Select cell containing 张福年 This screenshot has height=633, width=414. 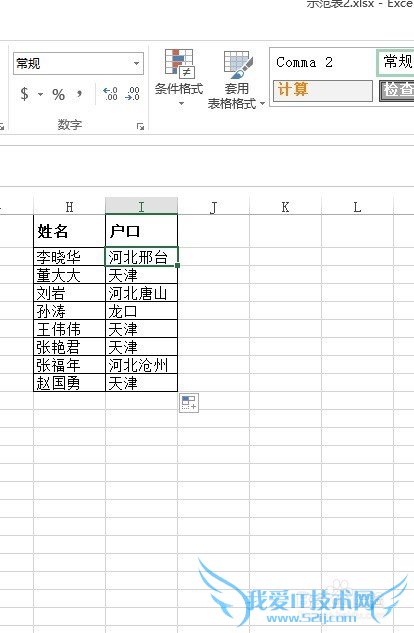click(69, 365)
